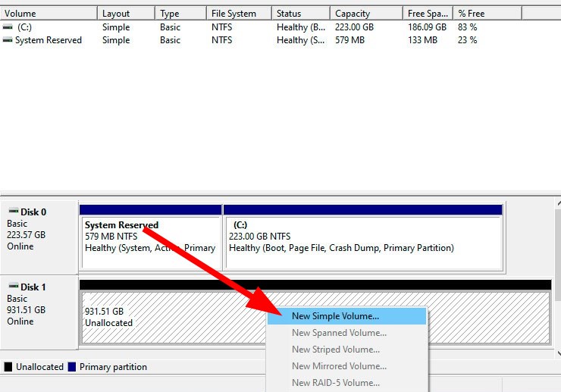This screenshot has width=561, height=392.
Task: Sort by the Status column header
Action: tap(301, 14)
